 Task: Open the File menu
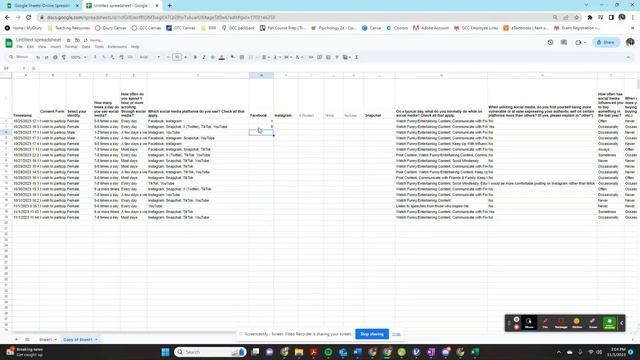coord(20,47)
